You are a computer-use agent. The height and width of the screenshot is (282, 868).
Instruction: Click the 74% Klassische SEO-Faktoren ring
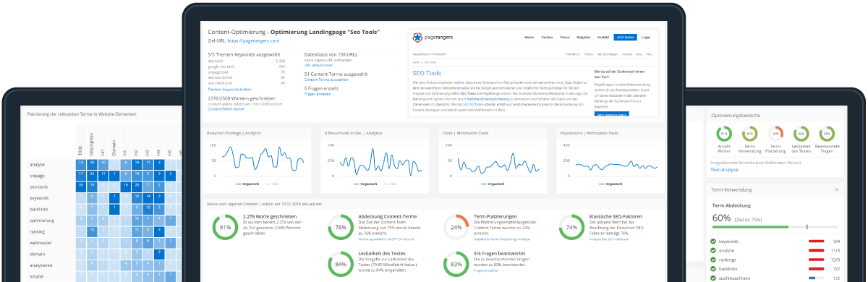[x=572, y=226]
